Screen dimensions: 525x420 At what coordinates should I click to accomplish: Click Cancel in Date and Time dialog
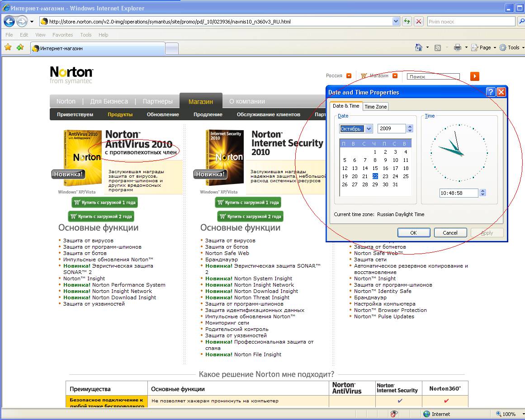pos(450,232)
